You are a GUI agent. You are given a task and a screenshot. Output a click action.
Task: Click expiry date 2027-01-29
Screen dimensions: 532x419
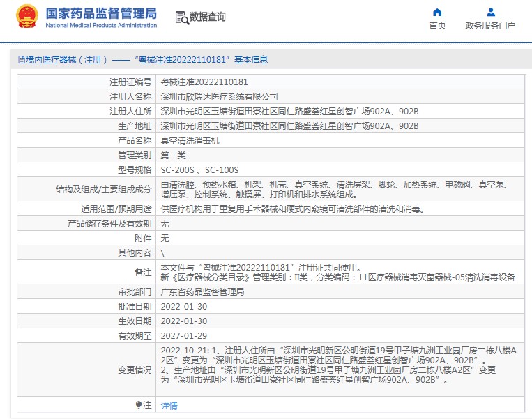pyautogui.click(x=183, y=336)
